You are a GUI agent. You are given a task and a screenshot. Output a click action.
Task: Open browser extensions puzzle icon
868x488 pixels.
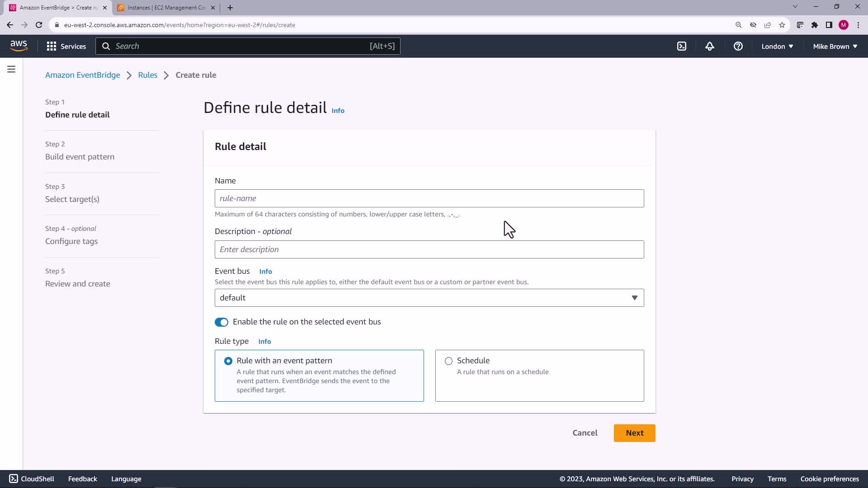click(x=815, y=25)
